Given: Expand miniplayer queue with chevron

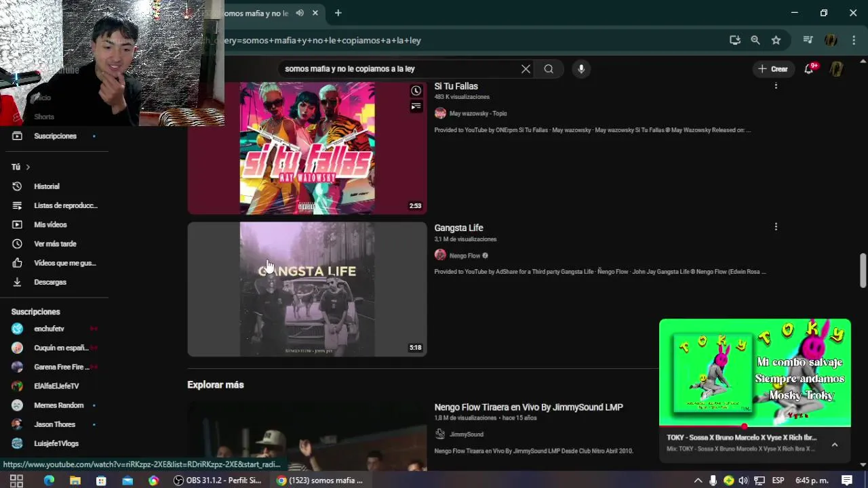Looking at the screenshot, I should tap(835, 445).
